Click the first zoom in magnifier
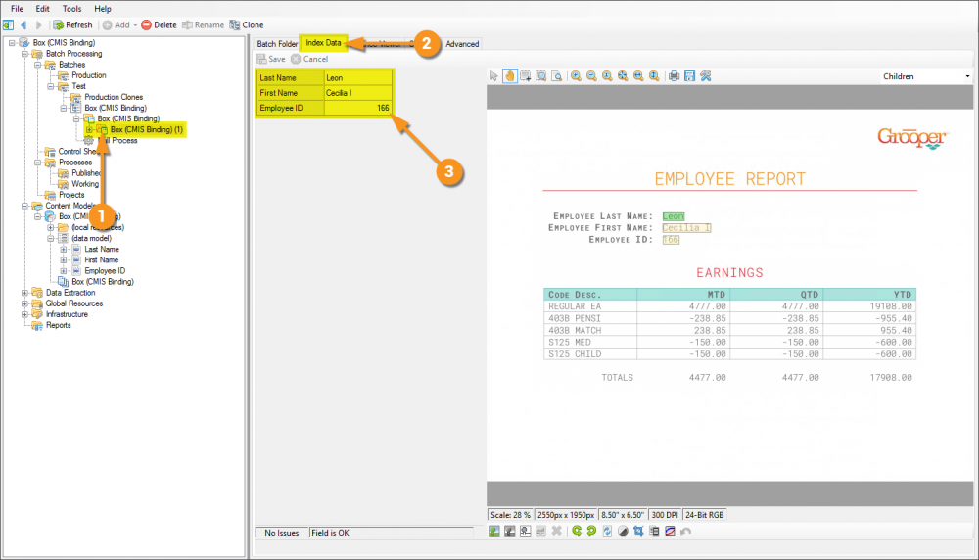This screenshot has height=560, width=979. (576, 76)
